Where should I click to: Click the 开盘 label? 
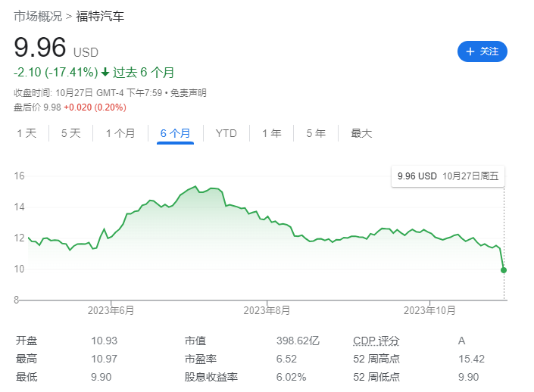27,341
